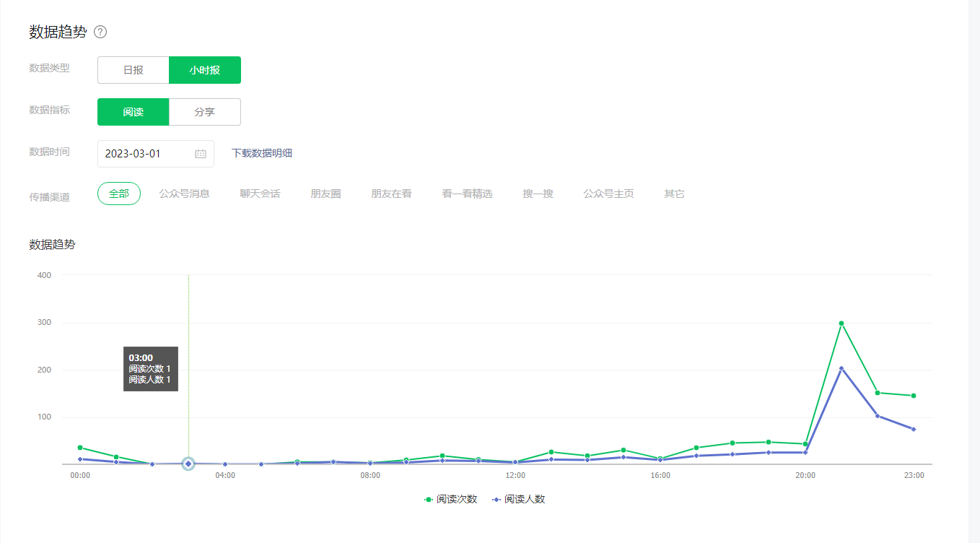Click the 12:00 x-axis label
The height and width of the screenshot is (543, 980).
(x=515, y=475)
